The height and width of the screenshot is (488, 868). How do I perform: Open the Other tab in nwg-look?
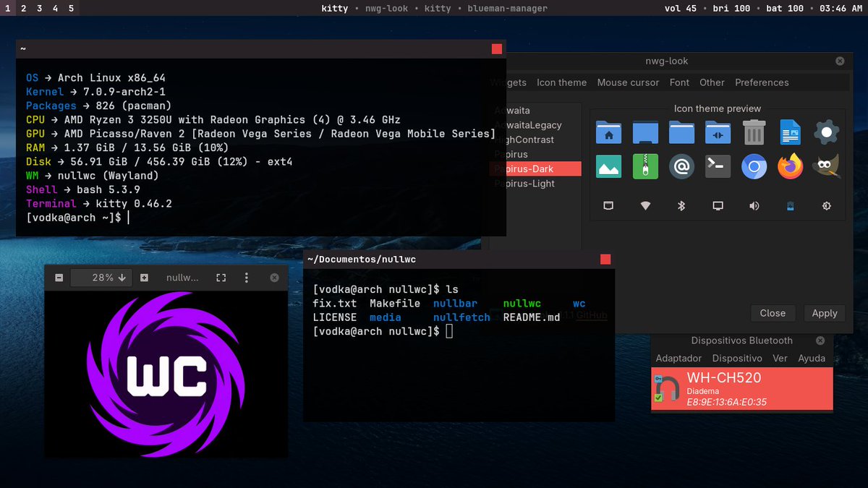(x=712, y=82)
